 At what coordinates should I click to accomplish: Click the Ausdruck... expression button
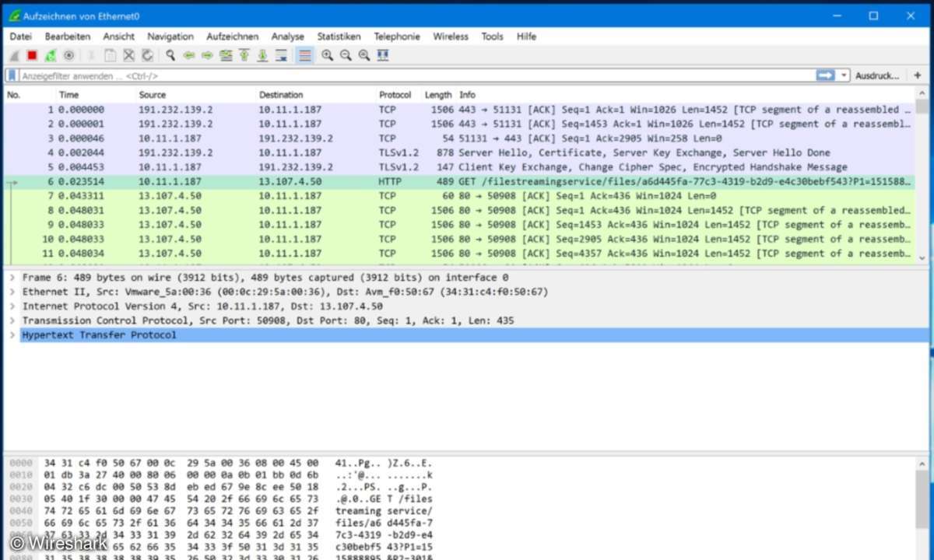877,76
